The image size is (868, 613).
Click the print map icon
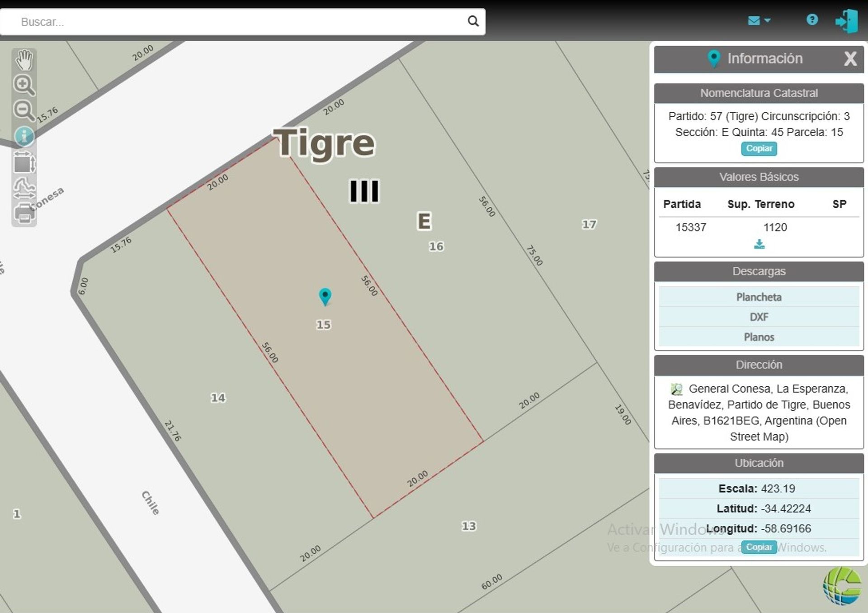[x=24, y=214]
